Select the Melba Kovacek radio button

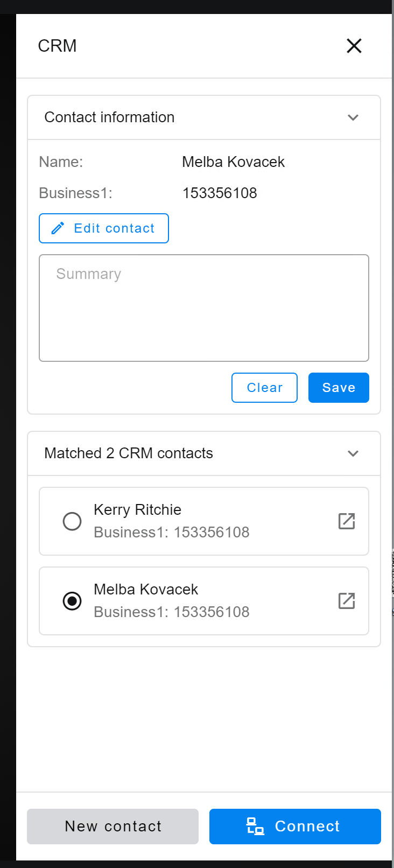(x=72, y=601)
